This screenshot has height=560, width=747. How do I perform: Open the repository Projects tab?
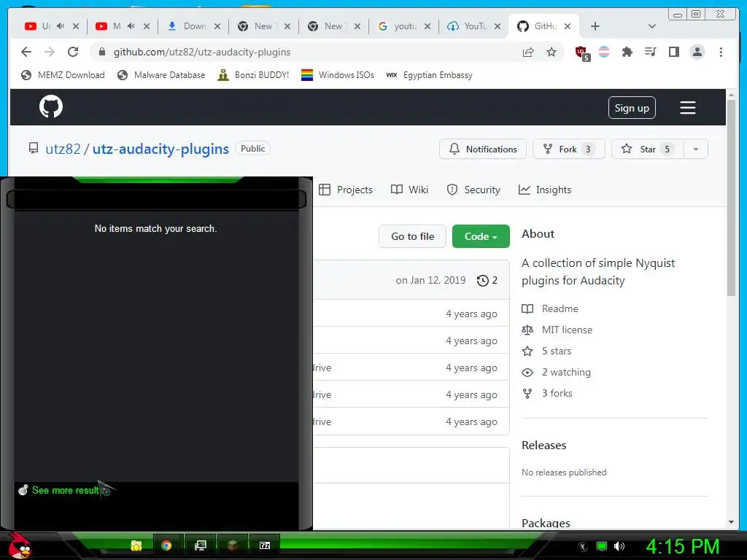click(345, 190)
